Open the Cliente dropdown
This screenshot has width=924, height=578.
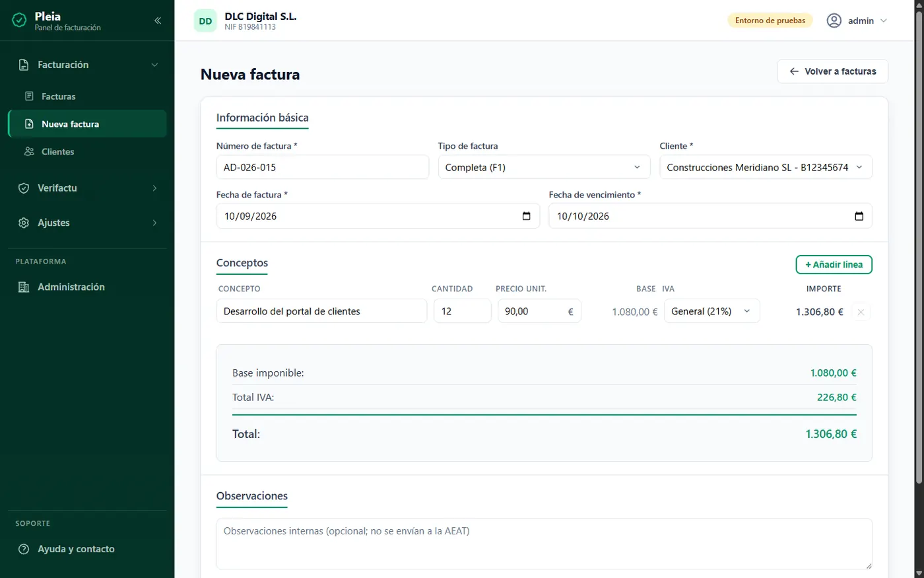click(x=766, y=167)
